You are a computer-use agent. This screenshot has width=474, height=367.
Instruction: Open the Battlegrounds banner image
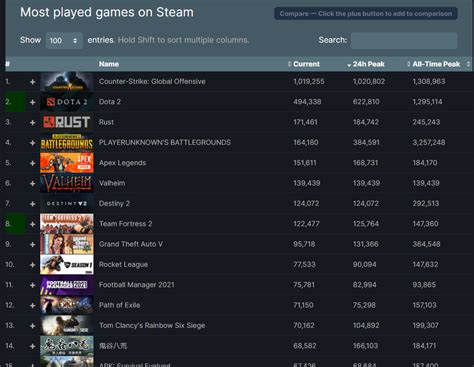67,143
